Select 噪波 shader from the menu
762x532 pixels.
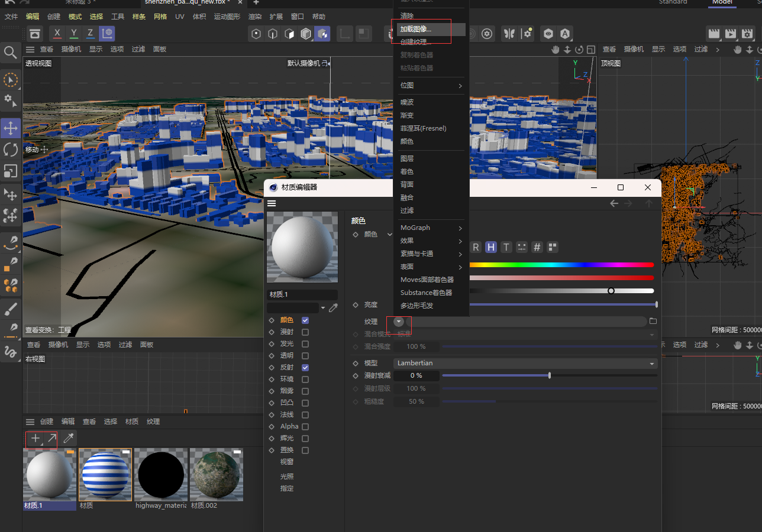click(407, 102)
